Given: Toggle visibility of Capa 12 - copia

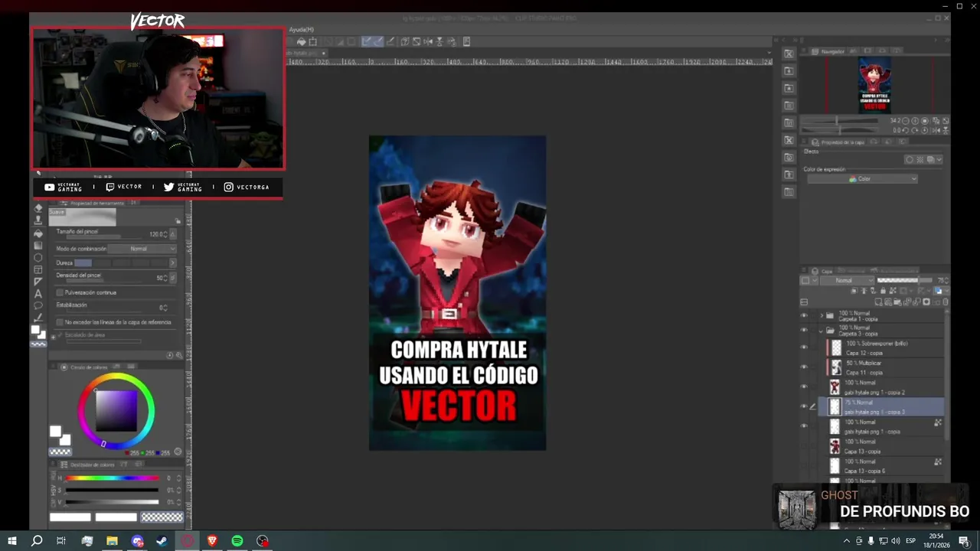Looking at the screenshot, I should click(804, 347).
